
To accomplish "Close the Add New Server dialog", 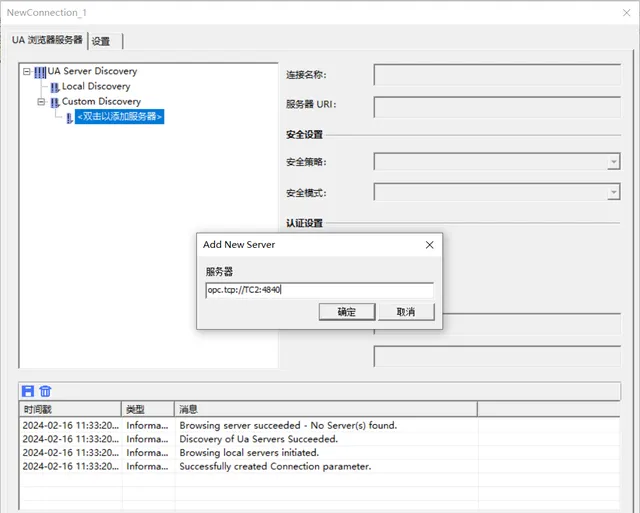I will (429, 245).
